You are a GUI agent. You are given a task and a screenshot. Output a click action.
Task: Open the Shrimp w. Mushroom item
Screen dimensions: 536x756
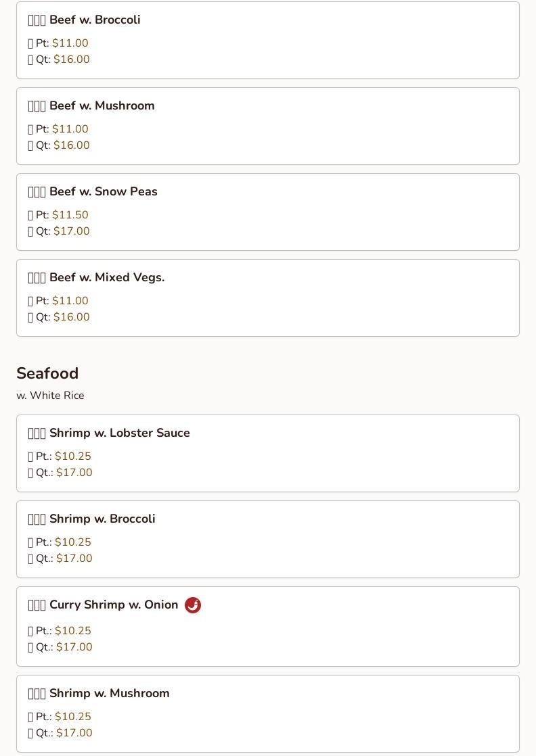[x=109, y=694]
